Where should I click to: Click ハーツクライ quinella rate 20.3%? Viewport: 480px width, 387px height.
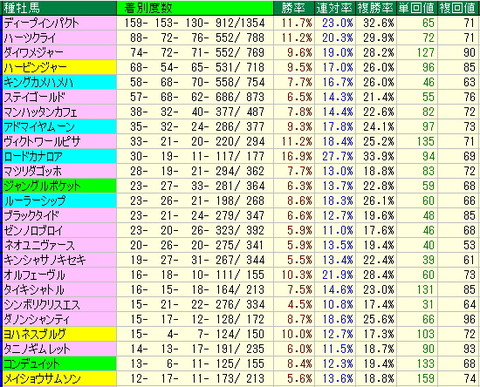[338, 38]
